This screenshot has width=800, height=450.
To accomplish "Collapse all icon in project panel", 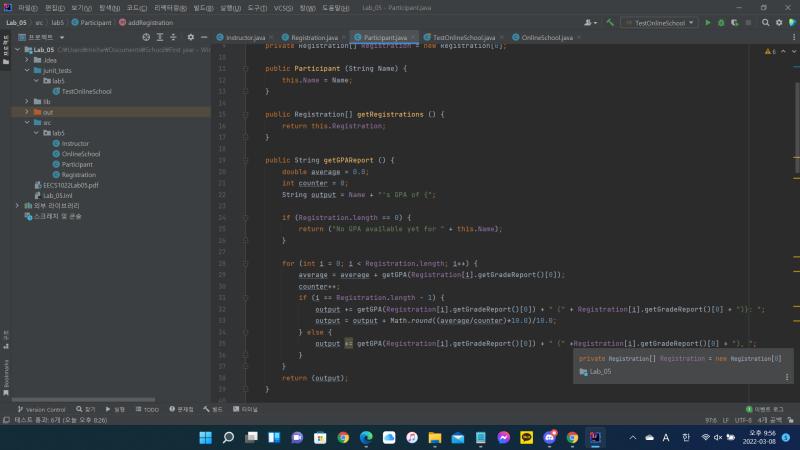I will pyautogui.click(x=173, y=37).
